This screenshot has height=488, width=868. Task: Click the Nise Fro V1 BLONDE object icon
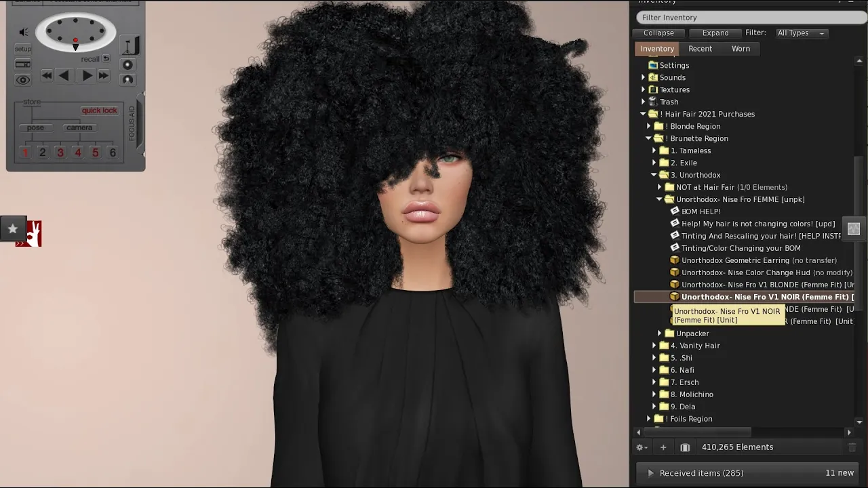click(675, 285)
